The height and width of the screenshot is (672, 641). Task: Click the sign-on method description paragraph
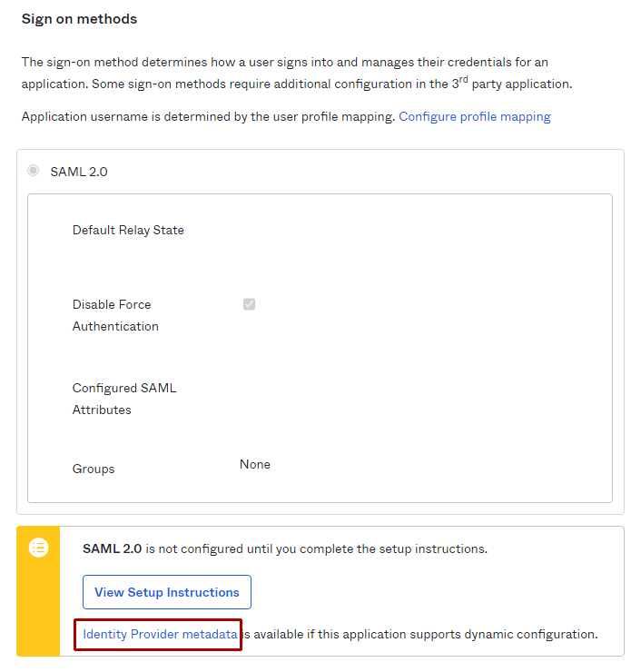pos(297,73)
